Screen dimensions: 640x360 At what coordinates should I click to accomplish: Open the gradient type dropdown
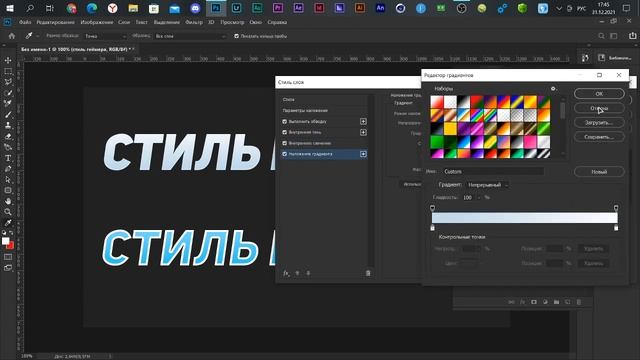tap(488, 185)
